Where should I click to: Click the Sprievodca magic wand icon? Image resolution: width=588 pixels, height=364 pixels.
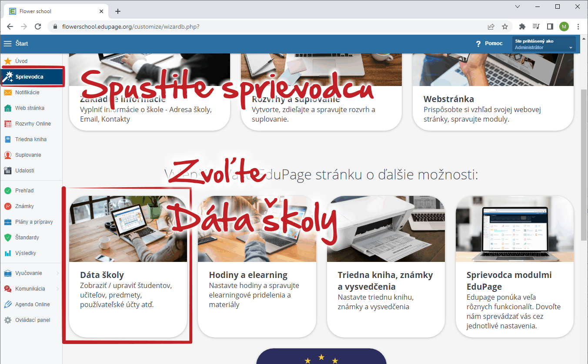pos(8,77)
